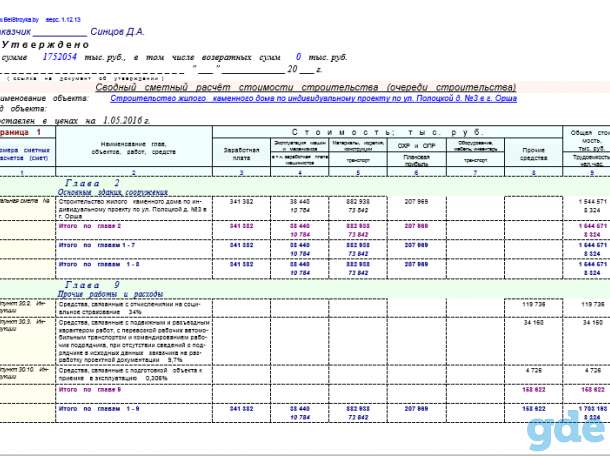This screenshot has height=456, width=610.
Task: Open the object name link about ул. Полоцкой
Action: [x=313, y=98]
